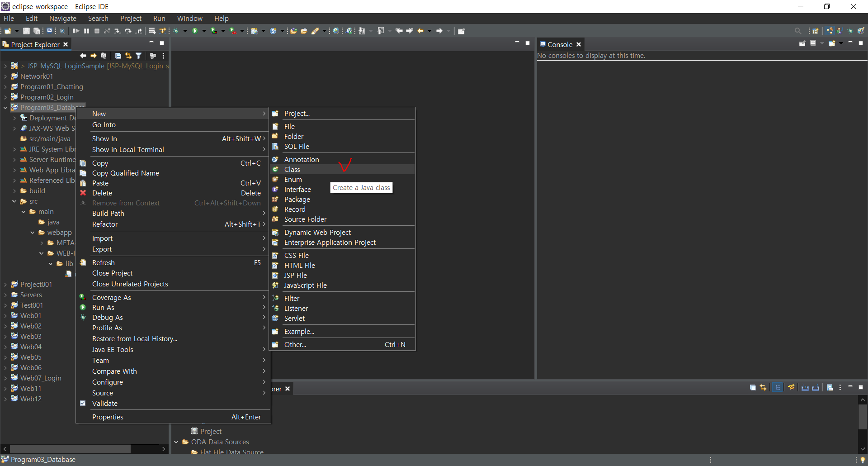Screen dimensions: 868x466
Task: Toggle Java EE perspective button
Action: coord(830,31)
